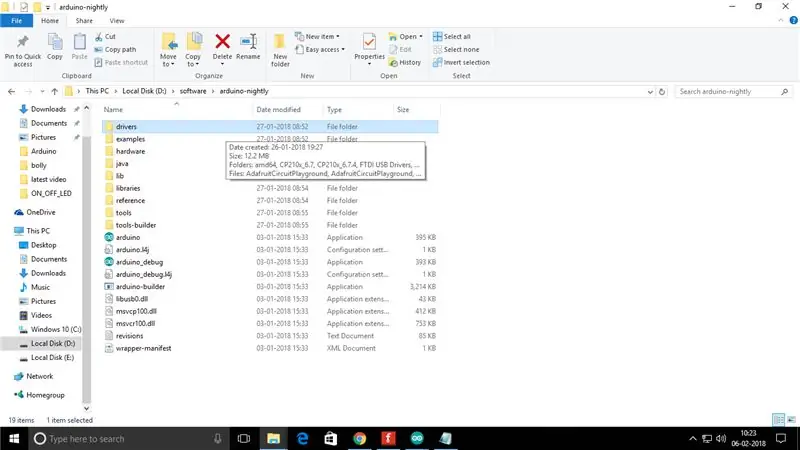Viewport: 800px width, 450px height.
Task: Go back with navigation arrow
Action: (x=11, y=91)
